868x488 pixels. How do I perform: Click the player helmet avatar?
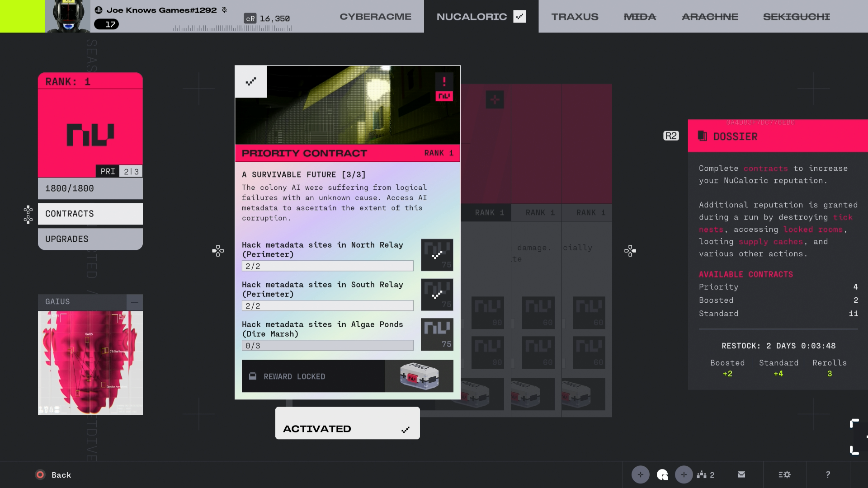pos(68,16)
